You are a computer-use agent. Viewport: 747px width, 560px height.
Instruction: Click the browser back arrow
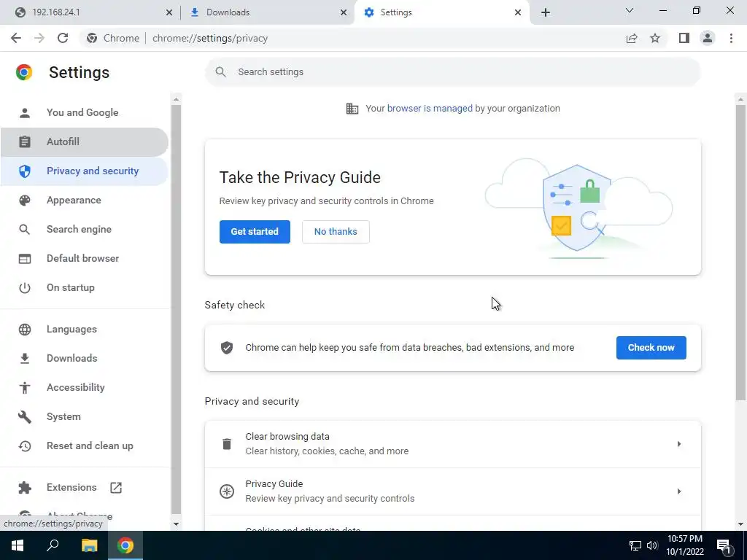[x=16, y=38]
